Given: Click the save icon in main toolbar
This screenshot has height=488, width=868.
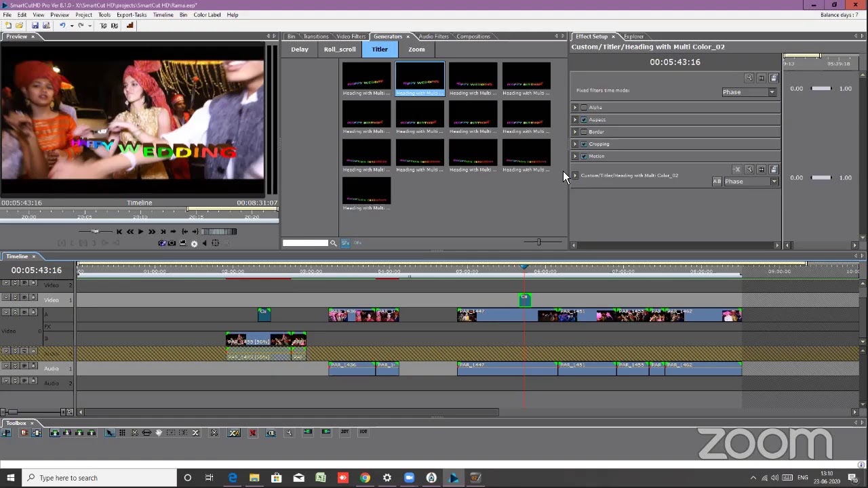Looking at the screenshot, I should (x=35, y=25).
